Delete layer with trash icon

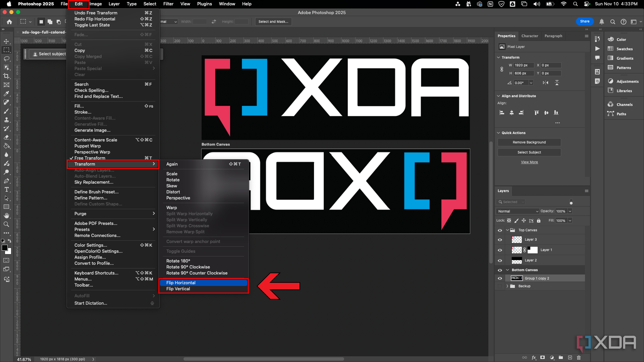(579, 358)
